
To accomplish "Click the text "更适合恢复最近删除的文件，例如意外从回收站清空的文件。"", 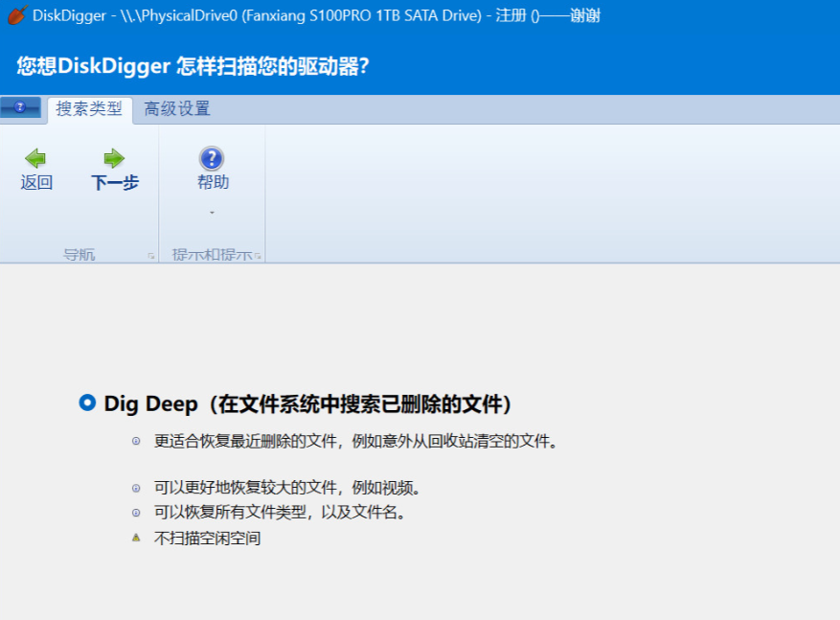I will (355, 442).
